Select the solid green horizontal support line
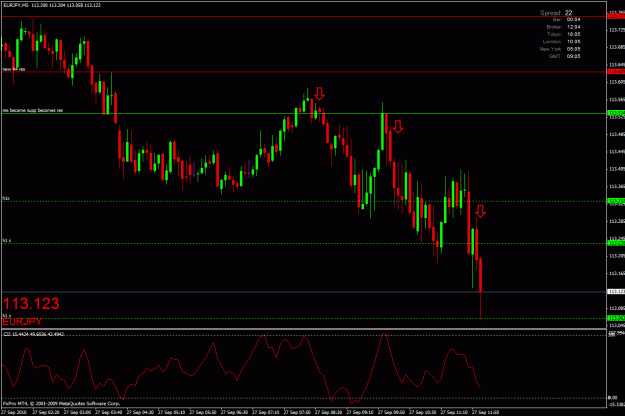Image resolution: width=625 pixels, height=416 pixels. (x=304, y=114)
